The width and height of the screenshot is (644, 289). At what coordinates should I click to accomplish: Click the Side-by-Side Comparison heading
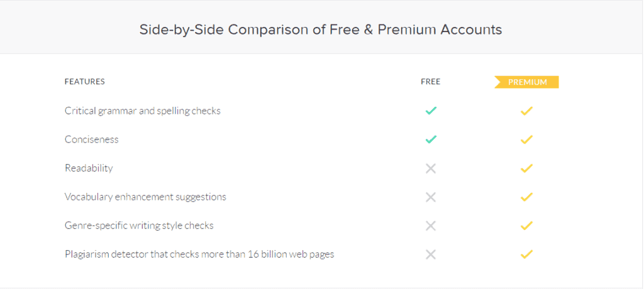click(x=321, y=30)
